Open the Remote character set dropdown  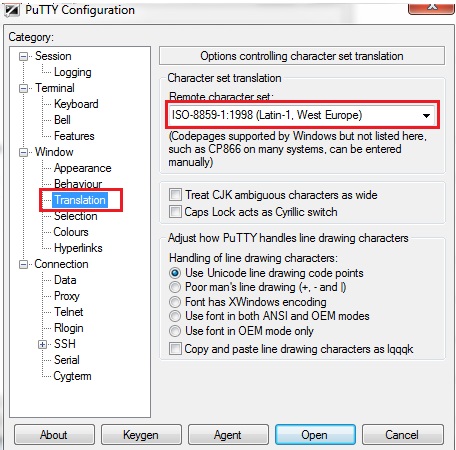point(426,116)
